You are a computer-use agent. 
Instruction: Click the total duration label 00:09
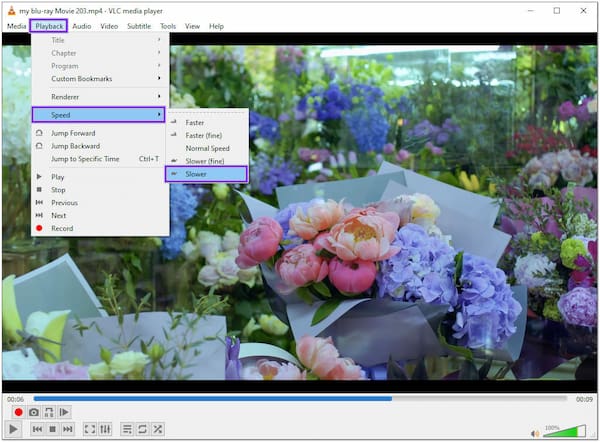point(584,399)
